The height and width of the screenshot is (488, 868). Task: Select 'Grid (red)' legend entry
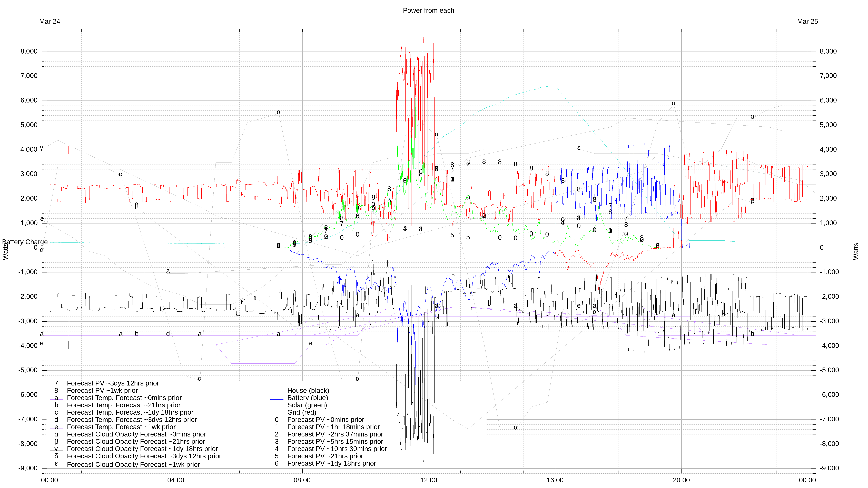[302, 413]
